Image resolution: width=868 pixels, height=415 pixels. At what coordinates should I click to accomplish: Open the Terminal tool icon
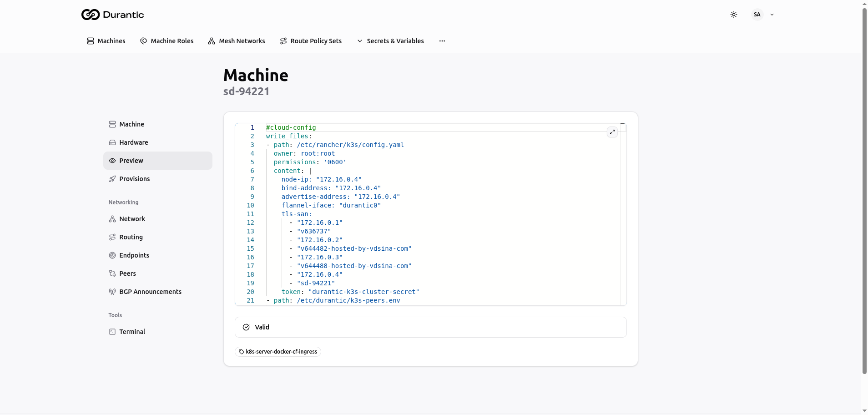112,332
